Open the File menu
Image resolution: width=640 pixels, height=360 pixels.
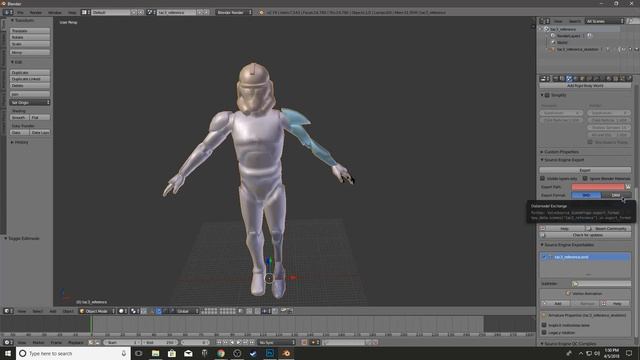pos(20,13)
